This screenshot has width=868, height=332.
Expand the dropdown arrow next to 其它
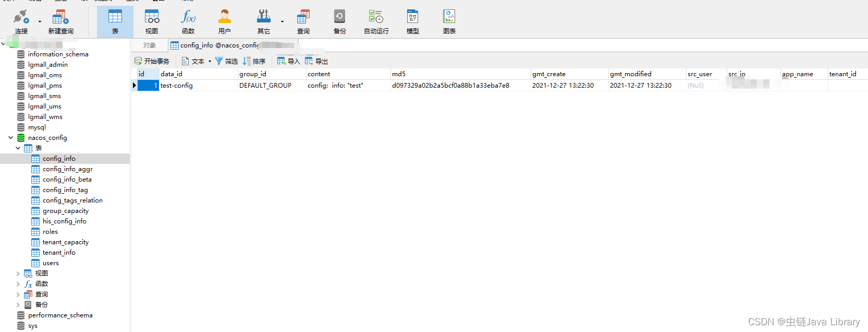[282, 22]
